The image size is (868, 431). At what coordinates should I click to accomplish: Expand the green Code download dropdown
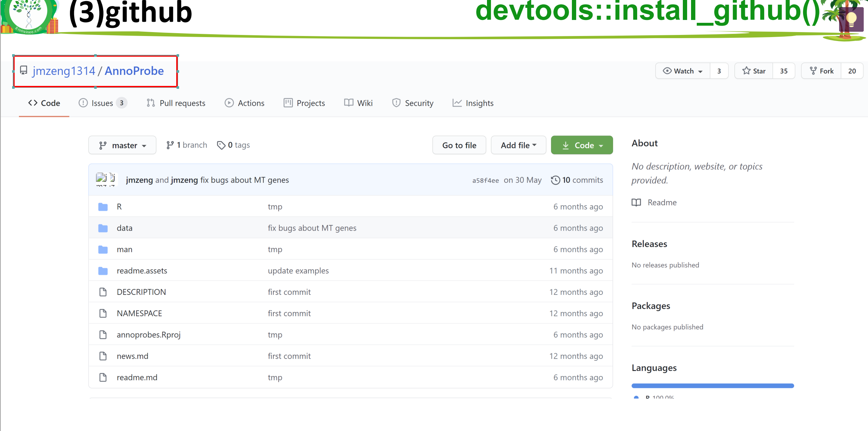click(x=582, y=145)
